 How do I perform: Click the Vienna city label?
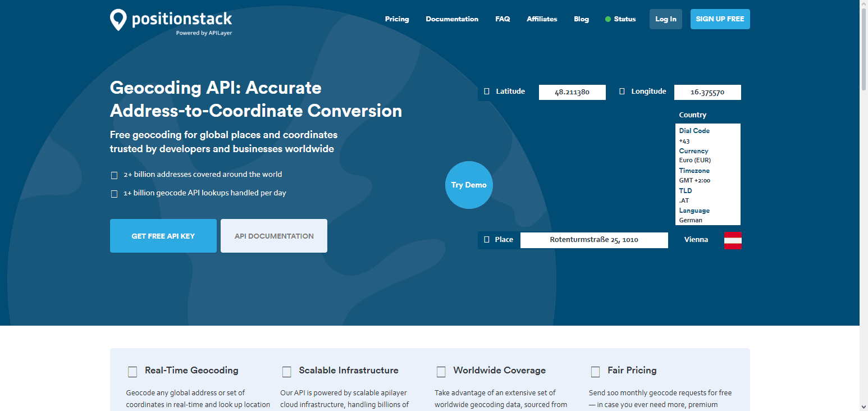[696, 240]
